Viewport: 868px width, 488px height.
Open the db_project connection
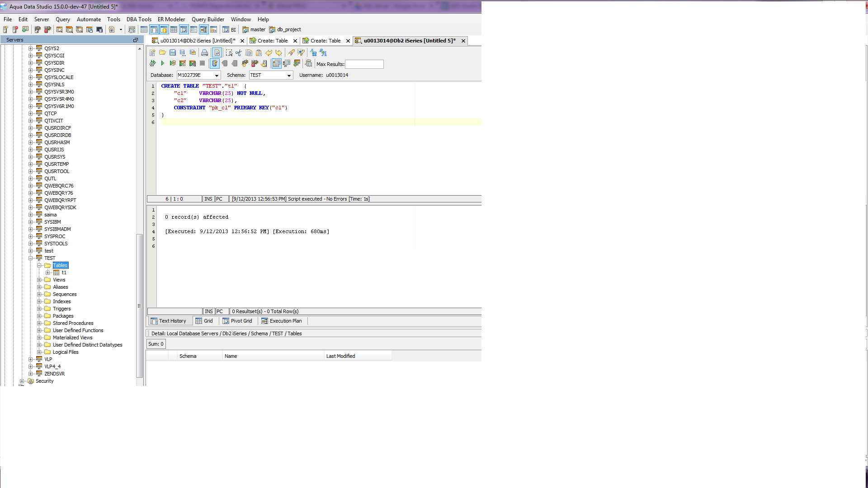point(285,29)
